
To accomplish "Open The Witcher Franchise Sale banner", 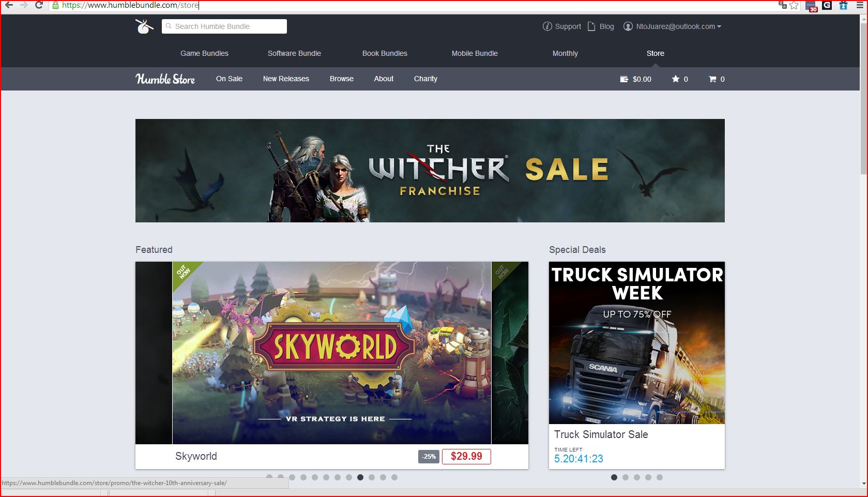I will 430,171.
